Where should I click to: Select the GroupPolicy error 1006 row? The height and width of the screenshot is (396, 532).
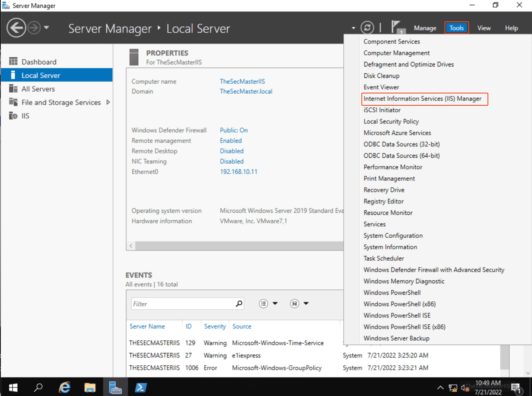coord(313,368)
